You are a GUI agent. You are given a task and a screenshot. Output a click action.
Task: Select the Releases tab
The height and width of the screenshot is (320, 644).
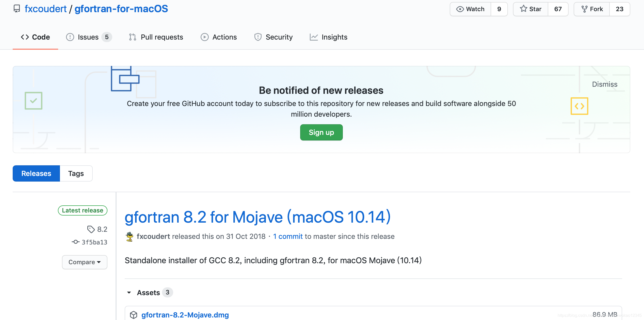tap(36, 173)
